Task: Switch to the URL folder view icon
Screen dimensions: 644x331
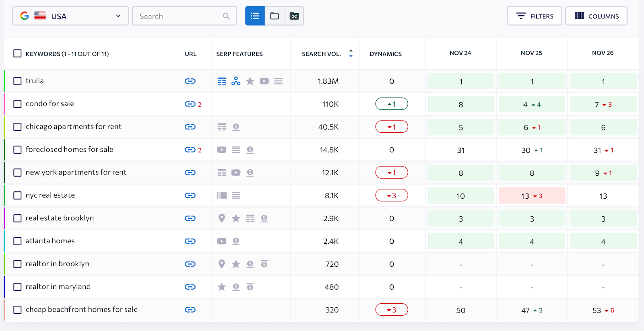Action: 294,16
